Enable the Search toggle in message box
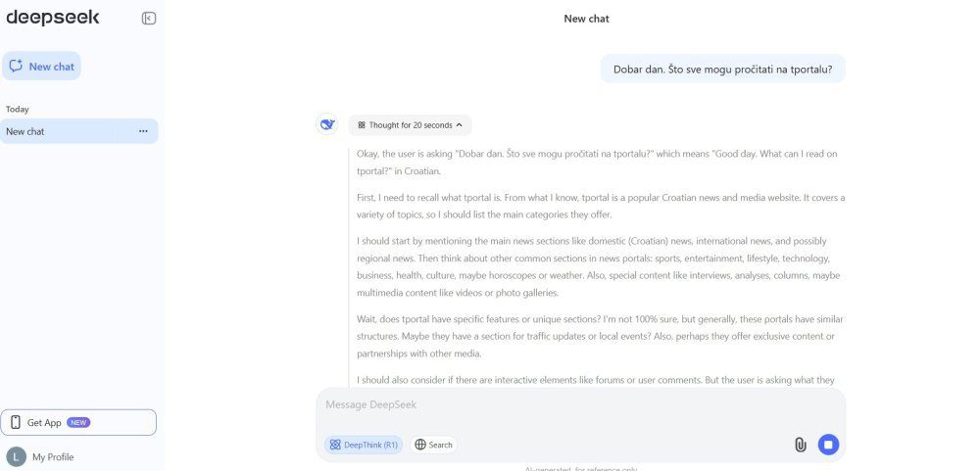This screenshot has width=980, height=471. pos(434,445)
